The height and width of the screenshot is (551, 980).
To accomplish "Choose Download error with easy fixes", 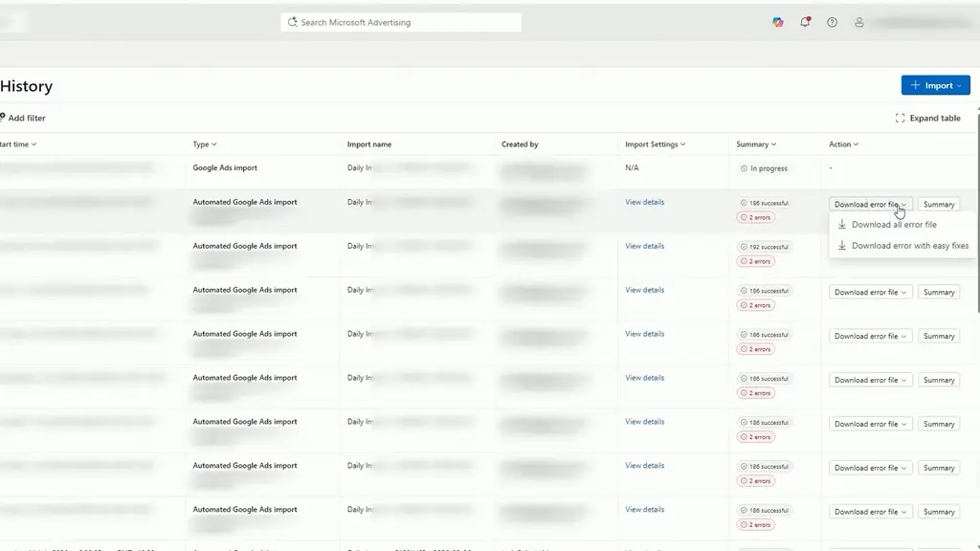I will (x=902, y=246).
